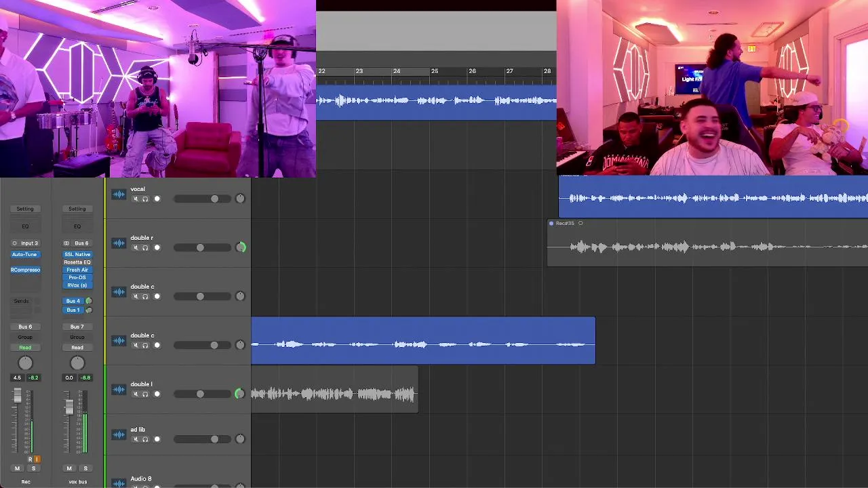Open the Bus 6 input selector on vox bus
868x488 pixels.
click(x=81, y=243)
